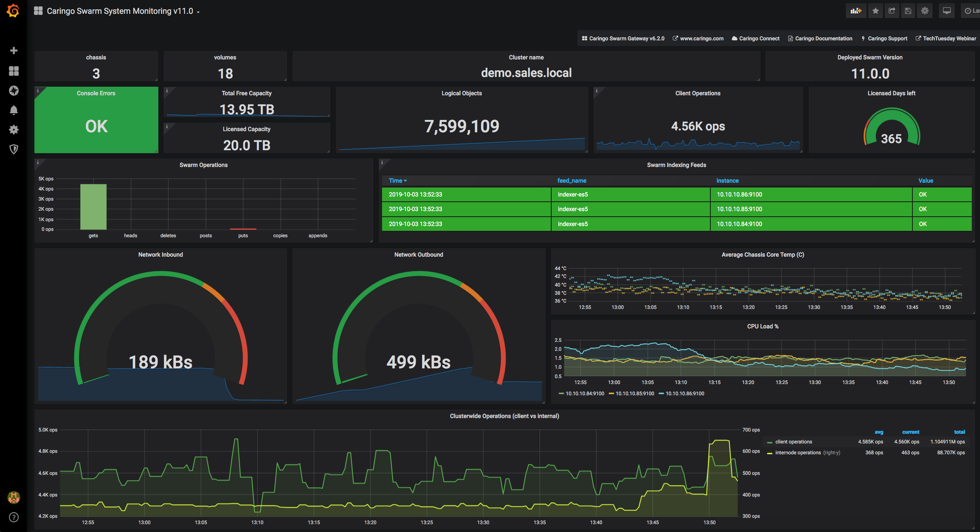The height and width of the screenshot is (532, 980).
Task: Open the Dashboards icon in sidebar
Action: pos(14,71)
